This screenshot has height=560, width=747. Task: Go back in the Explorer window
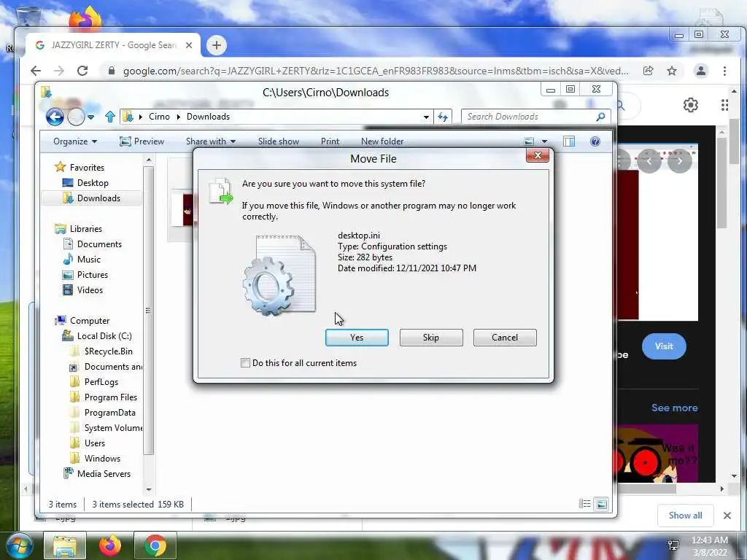point(55,117)
